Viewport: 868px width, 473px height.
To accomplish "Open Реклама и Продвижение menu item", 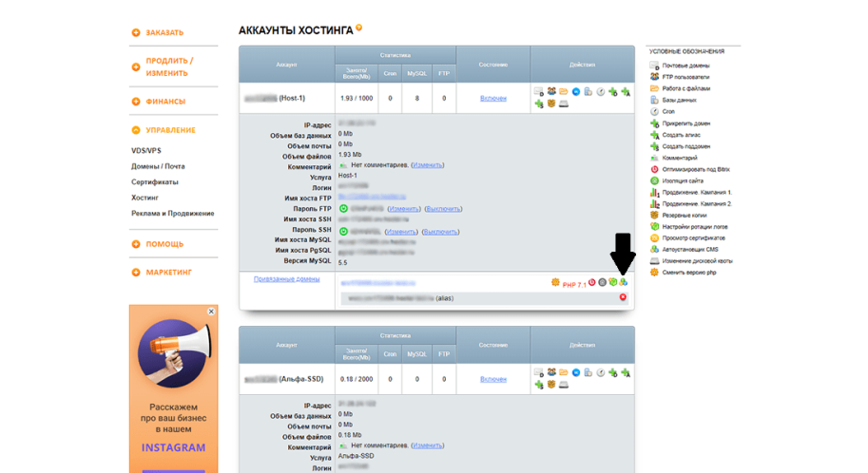I will (173, 213).
